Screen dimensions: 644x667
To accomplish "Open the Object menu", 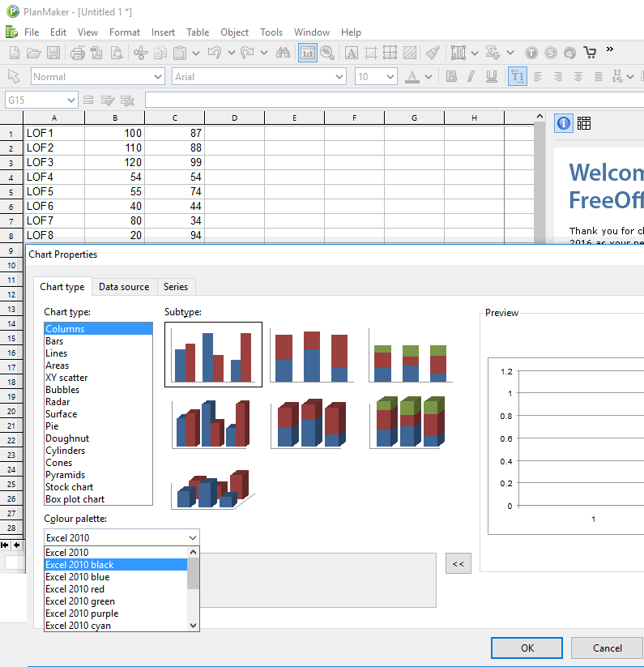I will click(234, 32).
